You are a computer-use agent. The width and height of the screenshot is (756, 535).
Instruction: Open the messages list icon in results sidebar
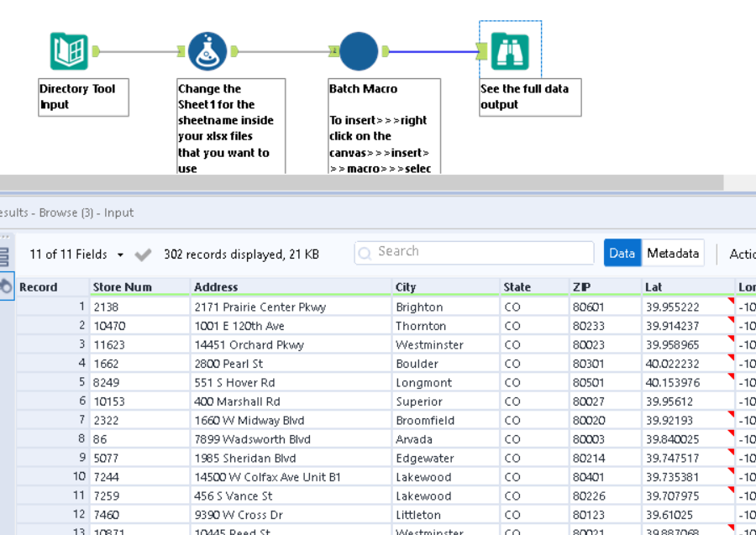pyautogui.click(x=5, y=256)
